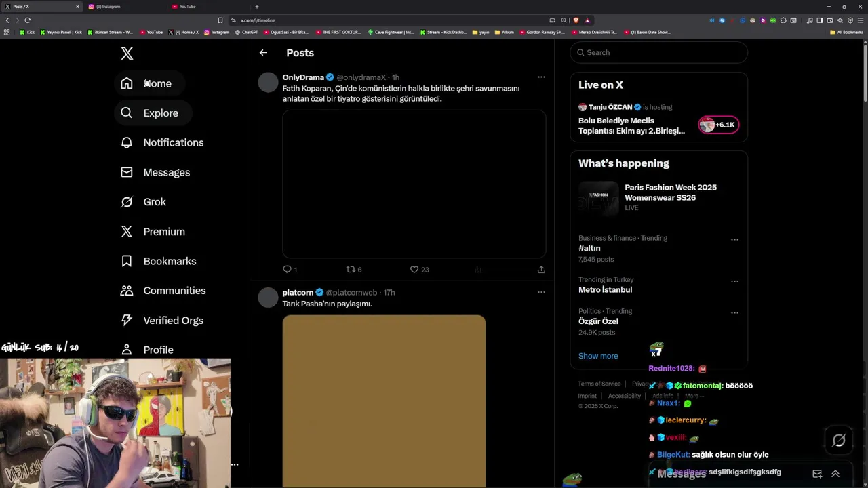Open the Imprint footer link

tap(587, 396)
